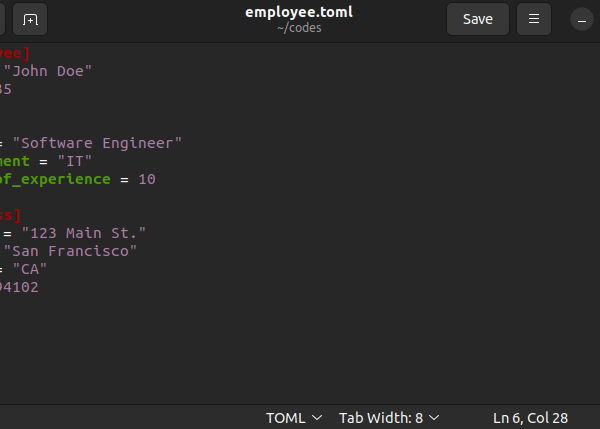Click on the "IT" department value
Screen dimensions: 600x429
tap(75, 161)
